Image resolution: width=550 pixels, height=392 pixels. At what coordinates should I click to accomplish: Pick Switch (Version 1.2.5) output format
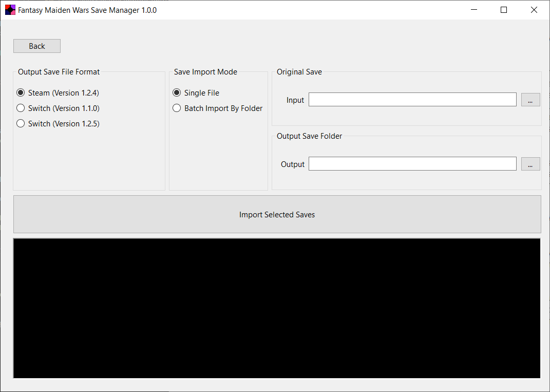[58, 123]
